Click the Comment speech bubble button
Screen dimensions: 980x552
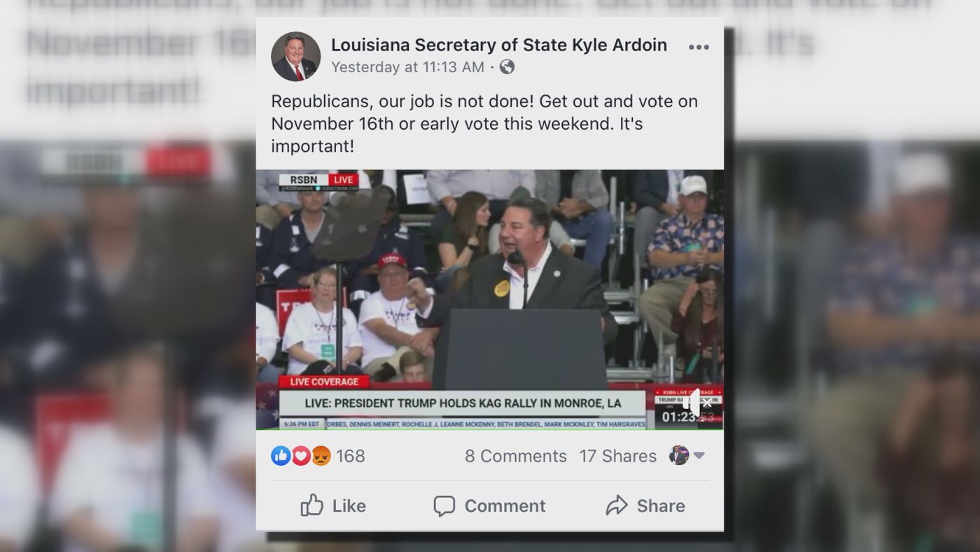pos(489,506)
